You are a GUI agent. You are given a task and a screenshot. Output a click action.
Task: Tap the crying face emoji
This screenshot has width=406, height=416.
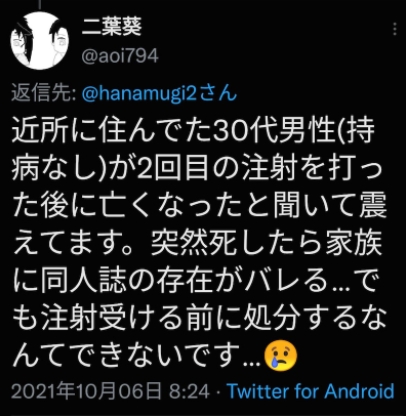pyautogui.click(x=280, y=356)
